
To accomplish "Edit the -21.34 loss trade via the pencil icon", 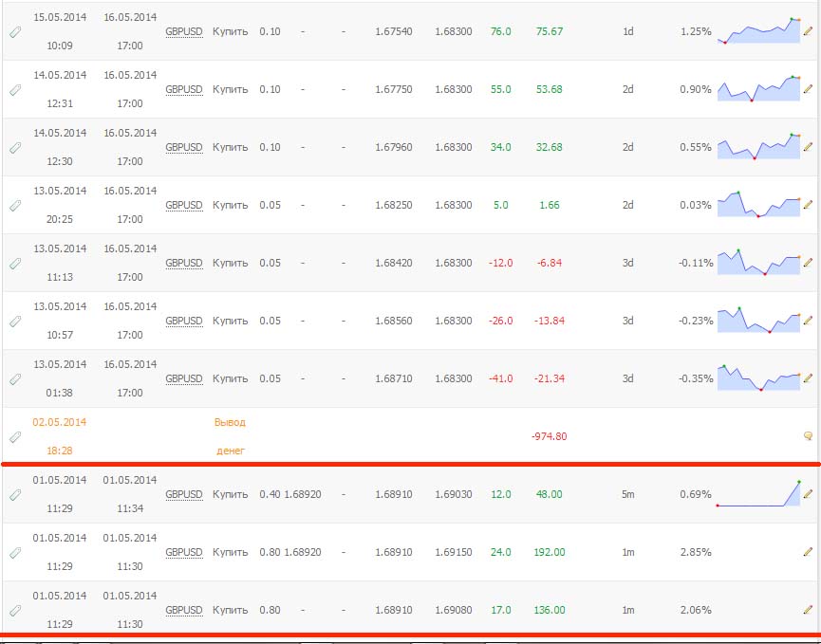I will tap(808, 378).
